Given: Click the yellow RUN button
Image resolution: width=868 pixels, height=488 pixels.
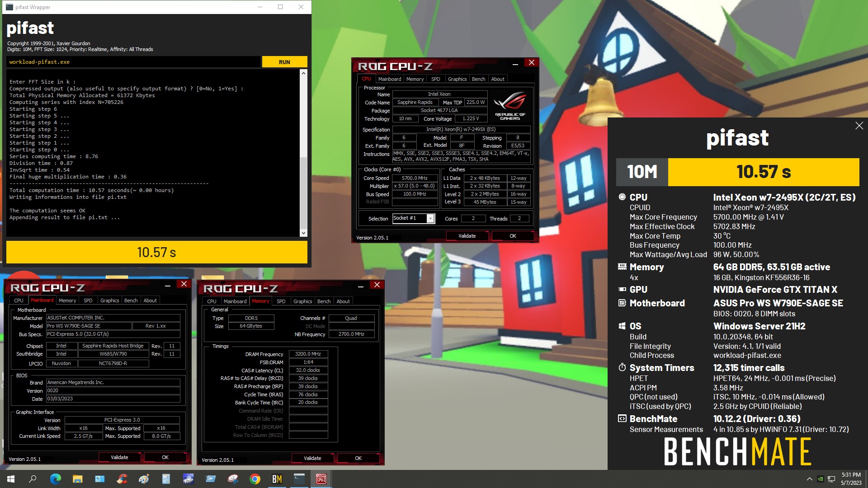Looking at the screenshot, I should coord(284,62).
